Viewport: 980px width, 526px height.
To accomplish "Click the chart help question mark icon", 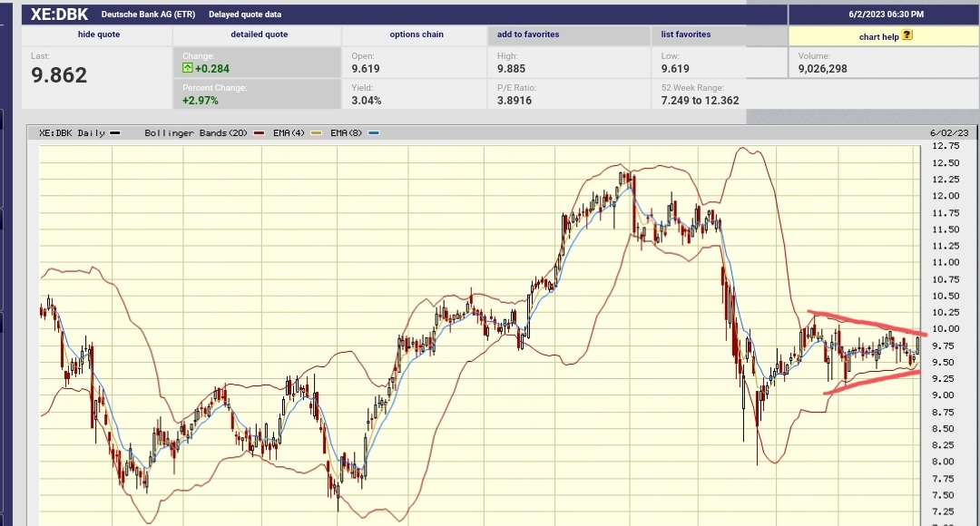I will pos(906,35).
